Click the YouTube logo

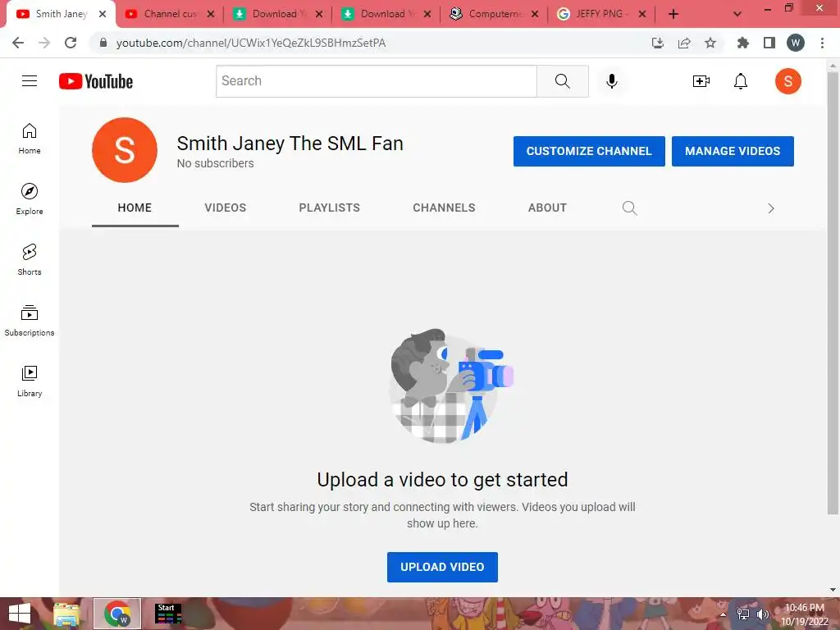96,81
